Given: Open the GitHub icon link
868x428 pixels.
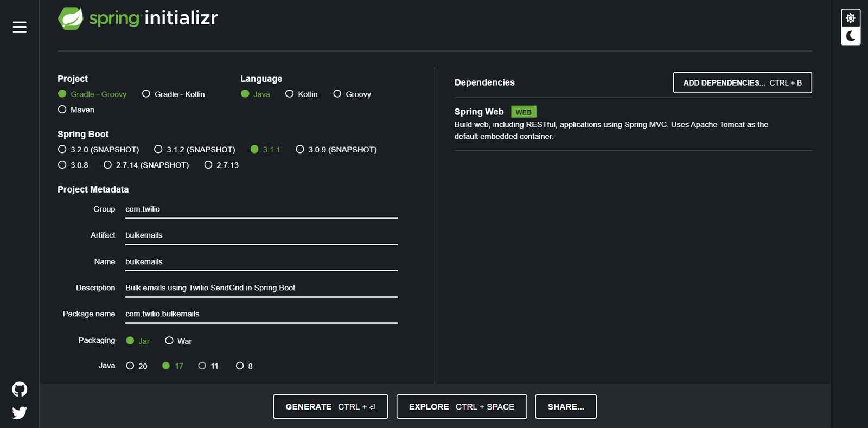Looking at the screenshot, I should click(x=20, y=389).
